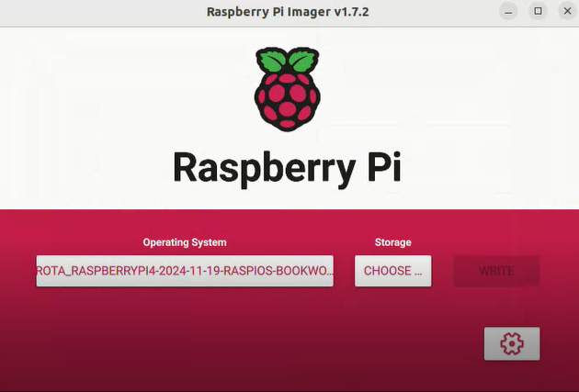Click the green leaves of the logo
579x392 pixels.
(289, 62)
